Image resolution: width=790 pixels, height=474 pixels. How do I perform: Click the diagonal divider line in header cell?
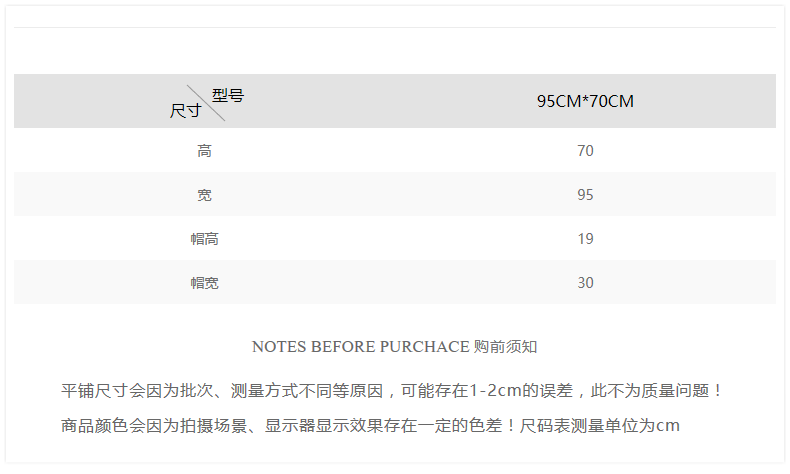click(x=206, y=102)
